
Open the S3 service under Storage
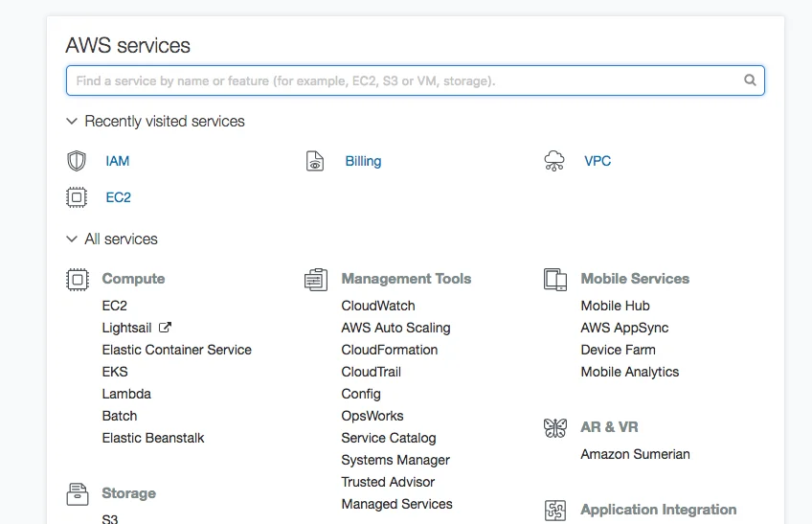110,519
